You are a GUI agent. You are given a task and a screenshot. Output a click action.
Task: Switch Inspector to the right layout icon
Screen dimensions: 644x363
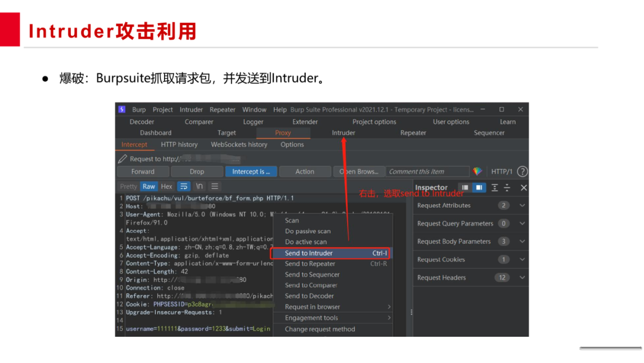click(479, 187)
